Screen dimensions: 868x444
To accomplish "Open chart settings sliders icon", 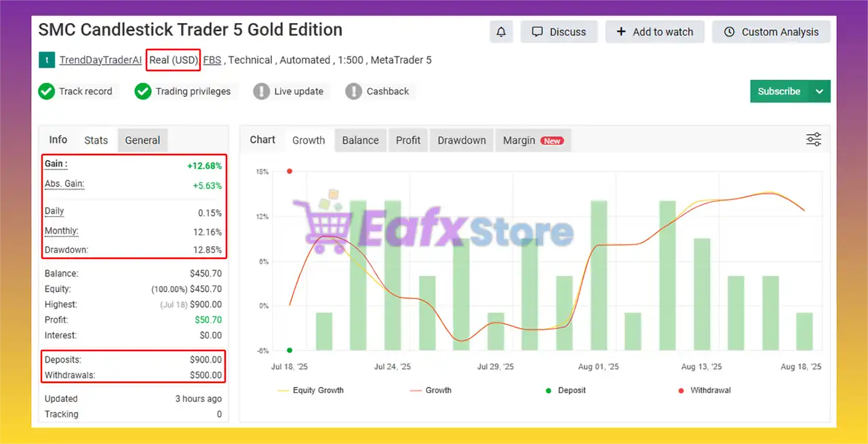I will [x=813, y=140].
